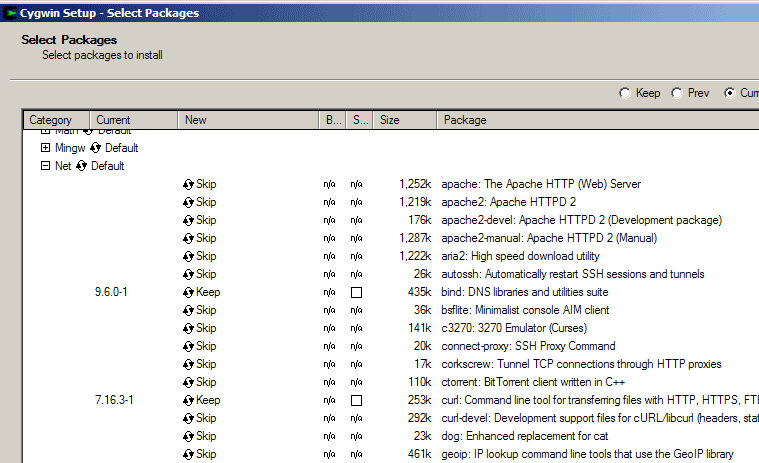Toggle install state icon for apache2-devel

(188, 220)
